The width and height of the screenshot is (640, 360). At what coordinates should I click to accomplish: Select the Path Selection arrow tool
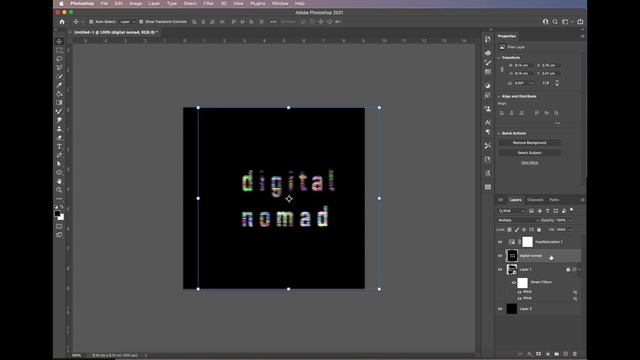pyautogui.click(x=59, y=164)
